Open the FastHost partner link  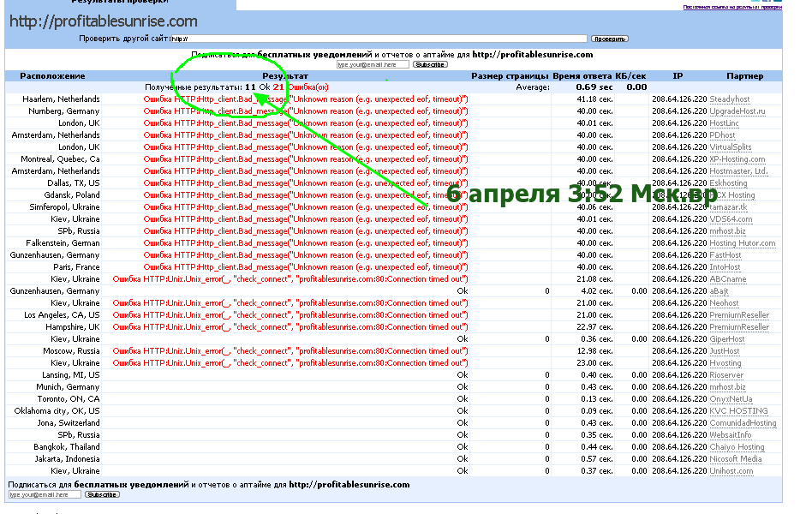[x=725, y=255]
